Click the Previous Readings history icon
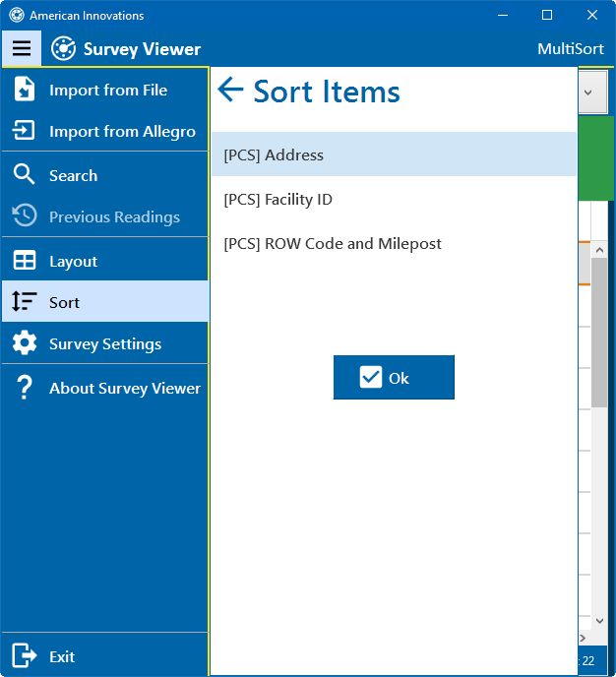 (x=25, y=215)
